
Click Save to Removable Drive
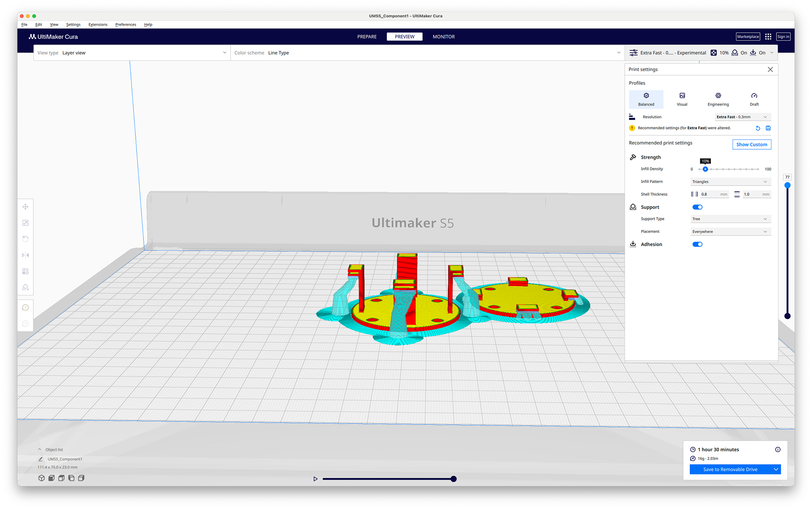pyautogui.click(x=730, y=469)
